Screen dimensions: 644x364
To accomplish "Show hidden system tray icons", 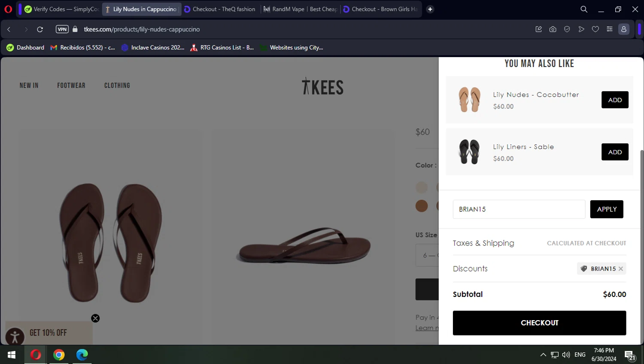I will (x=543, y=355).
